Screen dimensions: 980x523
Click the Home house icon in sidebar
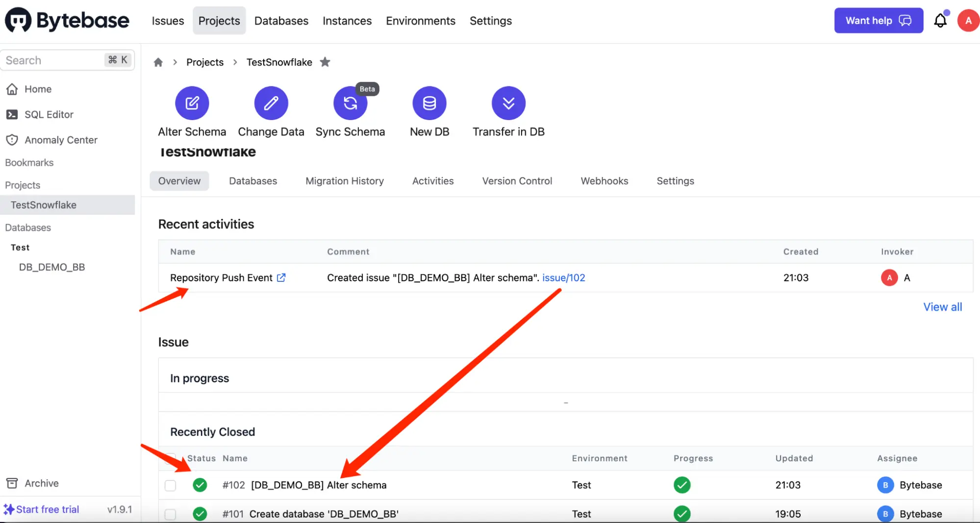pos(12,89)
